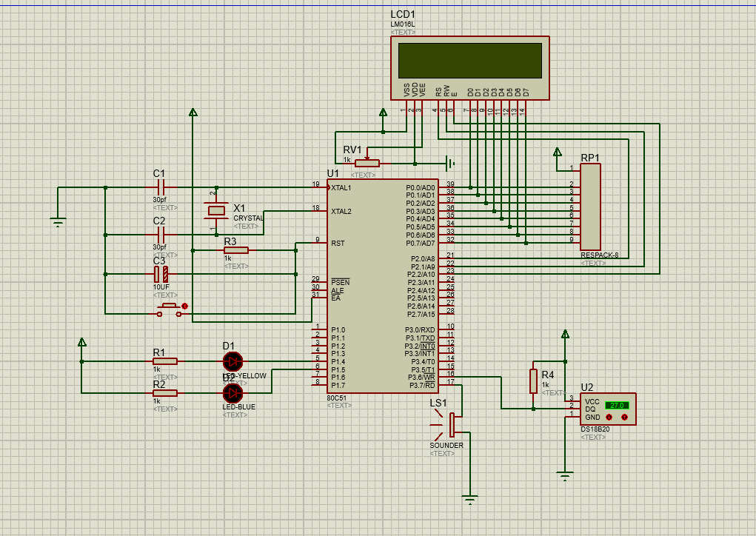
Task: Click the CRYSTAL value label
Action: click(x=248, y=218)
